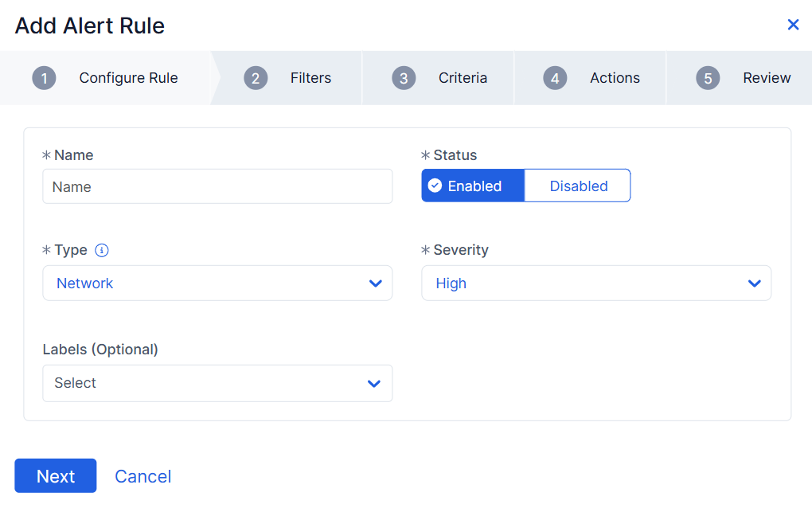Focus the Name input field
Screen dimensions: 812x512
(217, 186)
